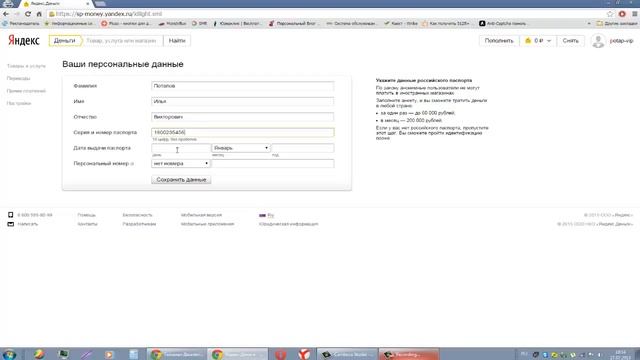Open Персональный блог bookmark
The width and height of the screenshot is (640, 360).
(x=292, y=24)
